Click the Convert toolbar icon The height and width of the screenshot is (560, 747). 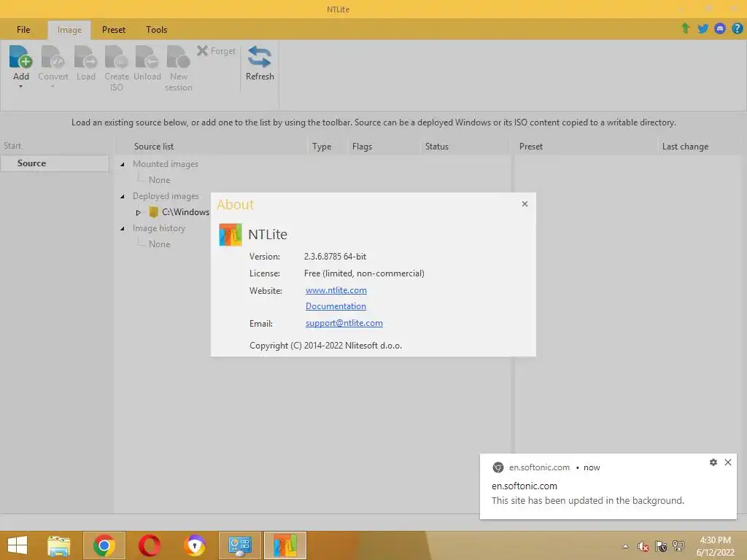click(x=53, y=57)
